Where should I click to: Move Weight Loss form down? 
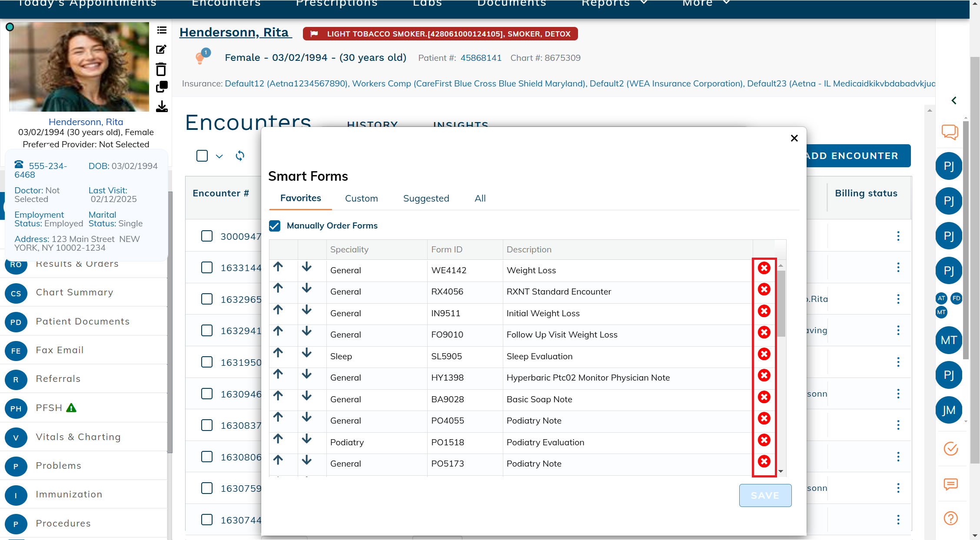(x=307, y=267)
